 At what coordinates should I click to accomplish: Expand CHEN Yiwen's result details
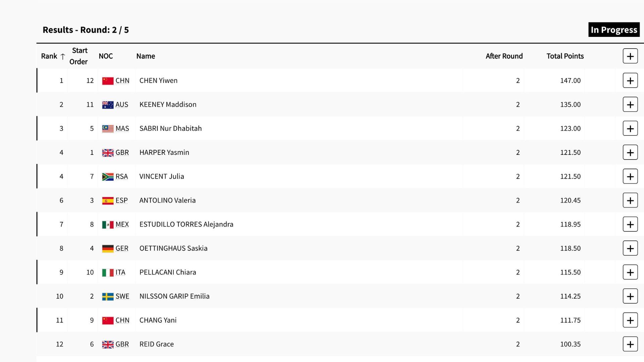click(x=630, y=81)
